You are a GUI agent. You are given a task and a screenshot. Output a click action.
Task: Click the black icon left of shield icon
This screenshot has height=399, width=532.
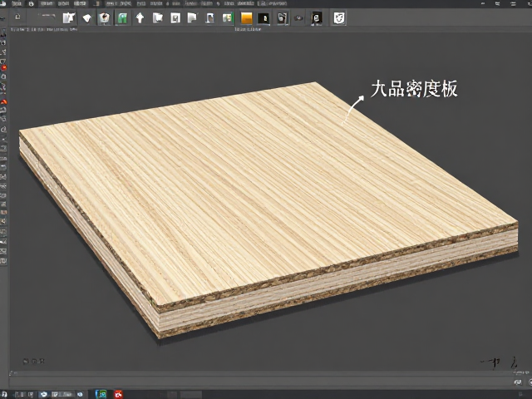317,18
